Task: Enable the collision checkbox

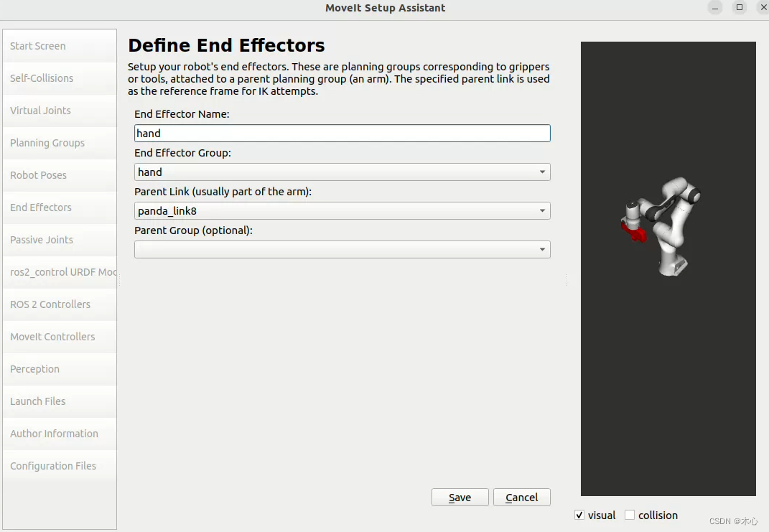Action: (630, 515)
